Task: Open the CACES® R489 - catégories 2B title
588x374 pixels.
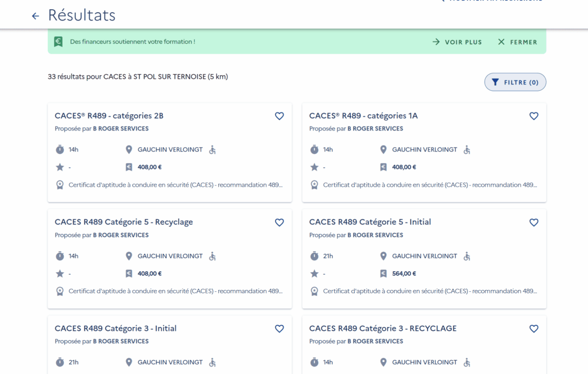Action: click(109, 115)
